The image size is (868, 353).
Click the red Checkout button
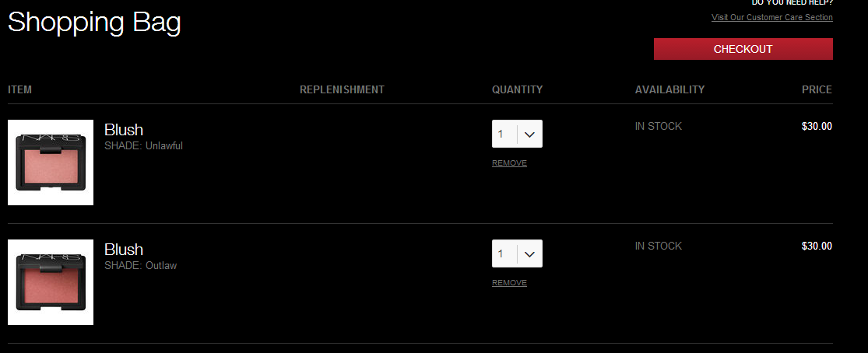(x=743, y=49)
